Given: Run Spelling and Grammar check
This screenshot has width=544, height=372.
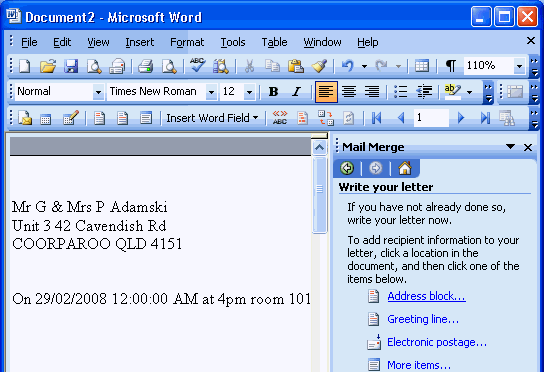Looking at the screenshot, I should 197,66.
